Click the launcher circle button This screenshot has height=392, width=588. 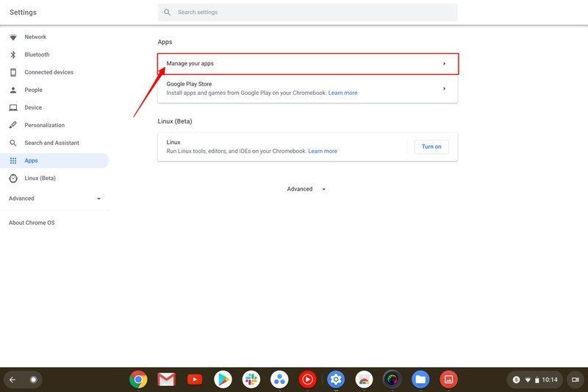pos(33,379)
